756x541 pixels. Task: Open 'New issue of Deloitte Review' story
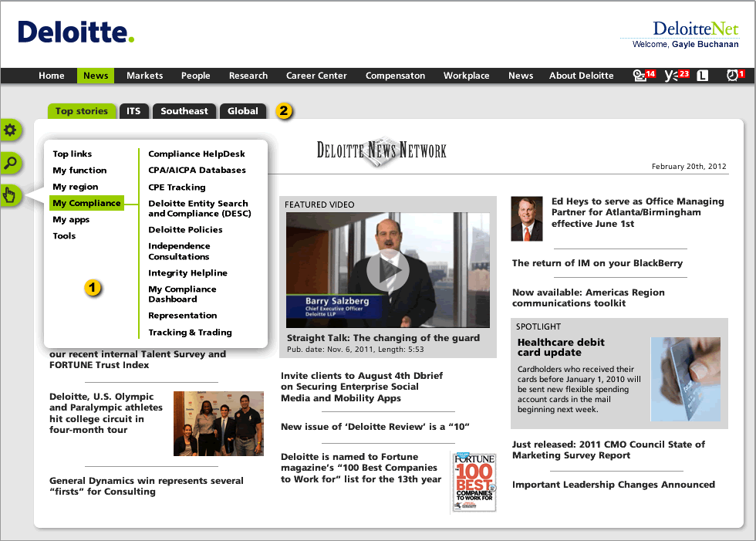375,427
